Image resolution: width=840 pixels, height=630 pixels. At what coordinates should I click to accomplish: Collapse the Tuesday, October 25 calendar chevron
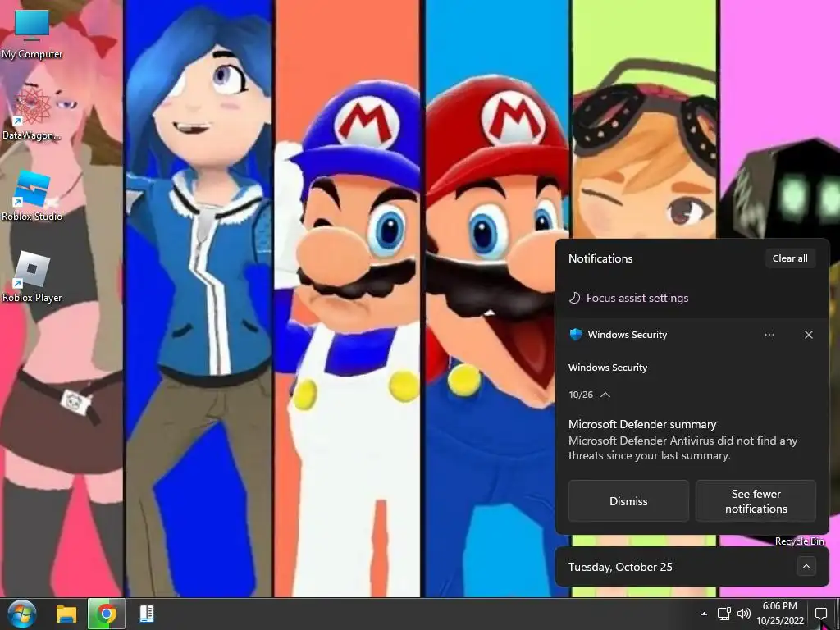coord(806,566)
